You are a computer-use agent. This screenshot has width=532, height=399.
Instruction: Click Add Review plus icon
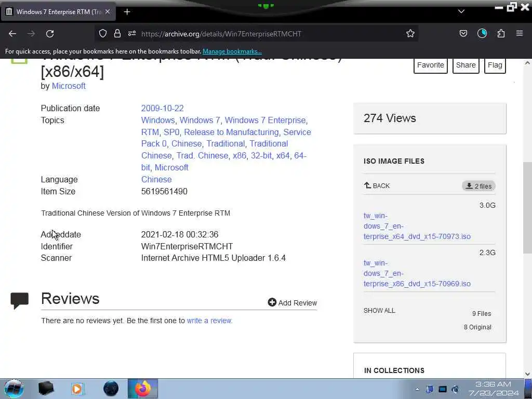point(272,302)
